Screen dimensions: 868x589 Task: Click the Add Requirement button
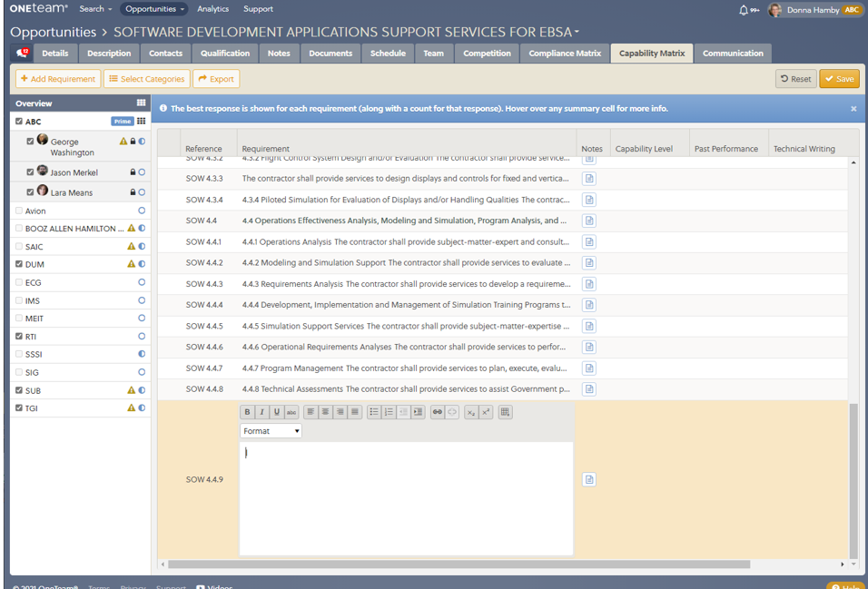(x=58, y=79)
